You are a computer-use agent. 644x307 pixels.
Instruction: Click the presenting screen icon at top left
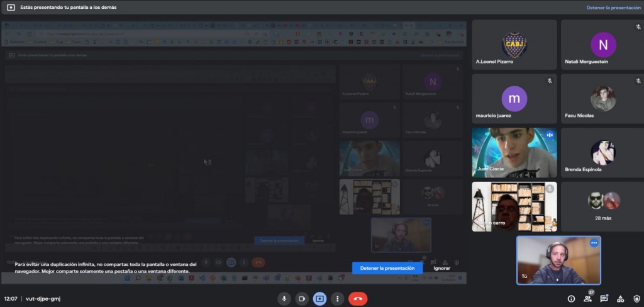[11, 8]
